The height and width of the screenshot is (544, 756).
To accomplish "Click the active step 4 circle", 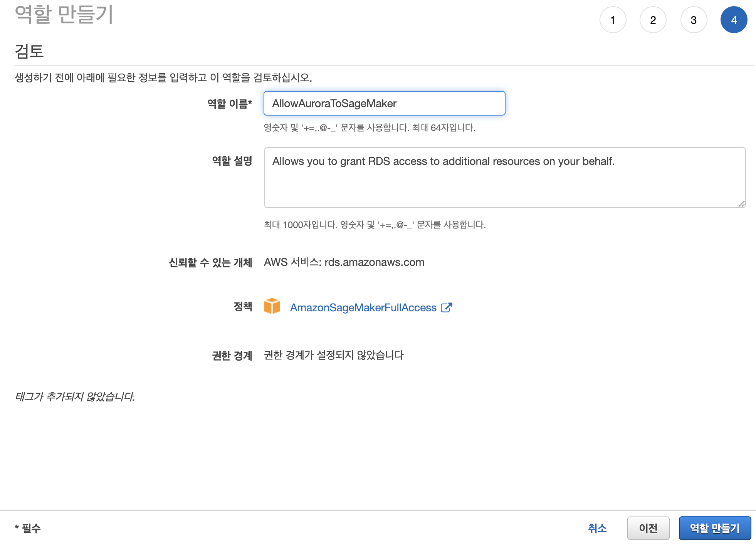I will point(734,20).
